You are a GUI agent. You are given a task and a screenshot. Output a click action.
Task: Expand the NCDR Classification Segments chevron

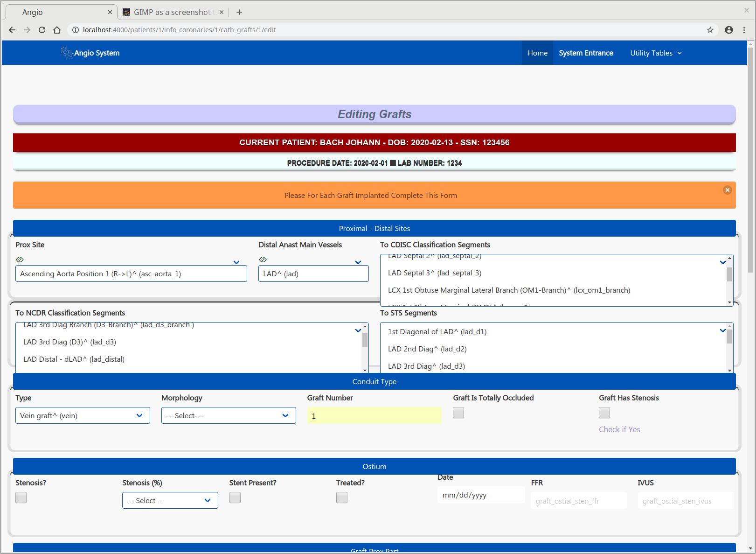(358, 330)
